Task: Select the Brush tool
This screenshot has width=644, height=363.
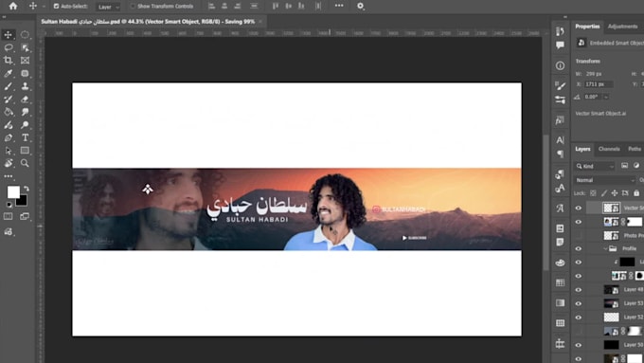Action: point(9,86)
